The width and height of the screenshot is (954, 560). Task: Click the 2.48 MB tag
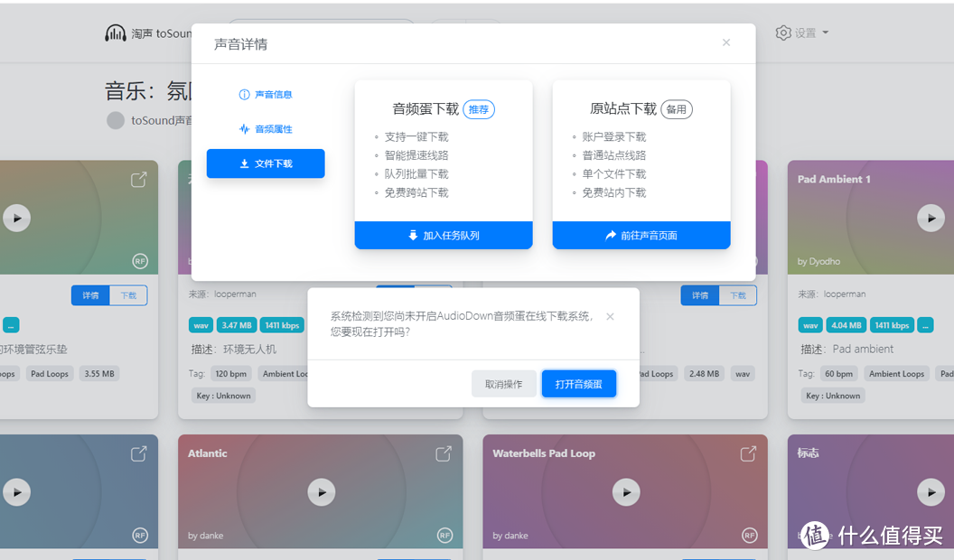point(704,374)
